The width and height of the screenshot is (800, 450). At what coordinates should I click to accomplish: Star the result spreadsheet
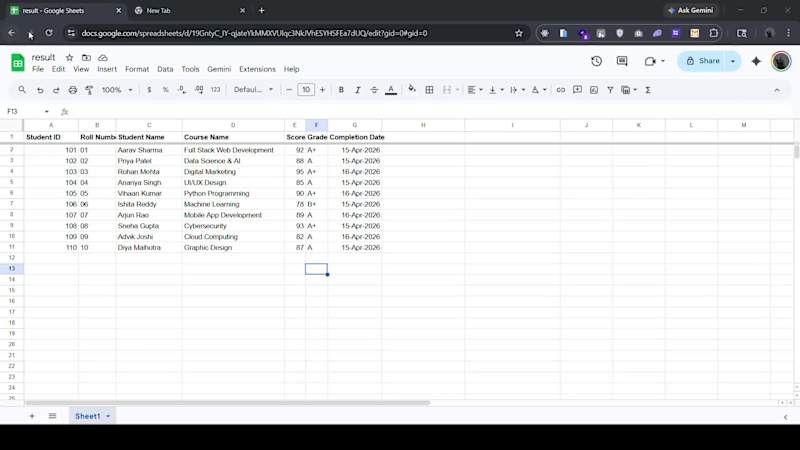69,58
